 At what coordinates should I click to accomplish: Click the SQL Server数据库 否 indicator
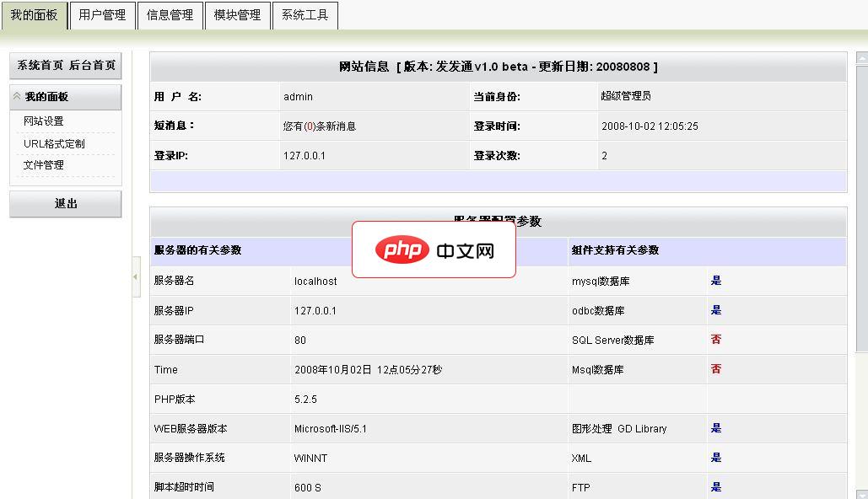[715, 340]
